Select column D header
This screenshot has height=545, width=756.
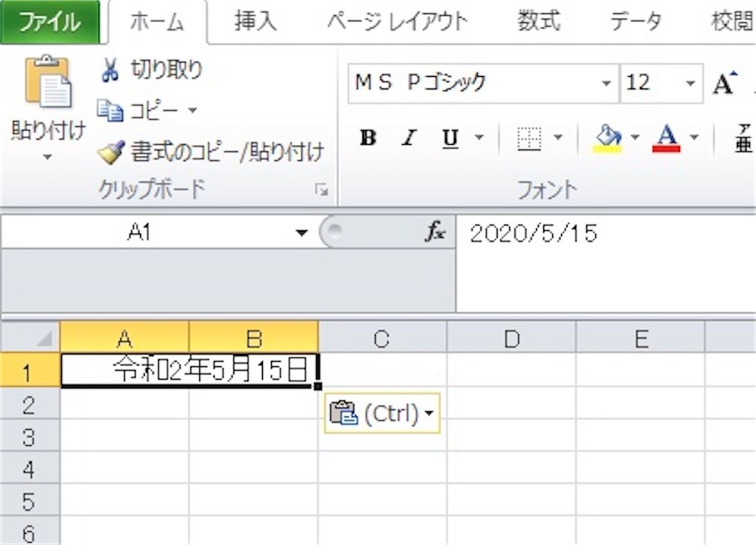[512, 337]
